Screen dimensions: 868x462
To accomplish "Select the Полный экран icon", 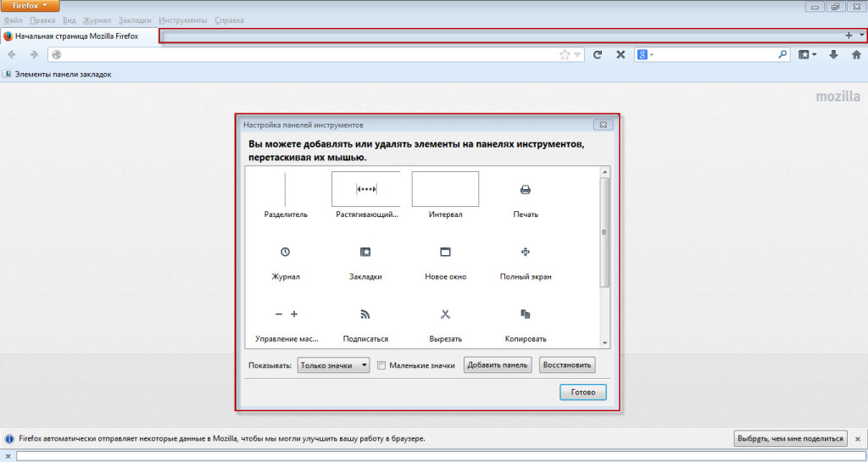I will [526, 252].
